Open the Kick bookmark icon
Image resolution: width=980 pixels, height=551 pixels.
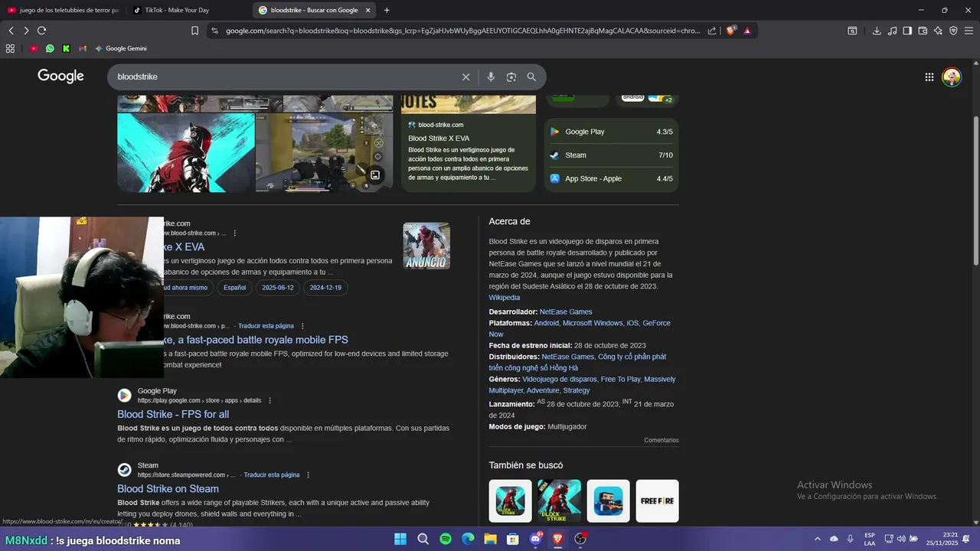tap(66, 48)
